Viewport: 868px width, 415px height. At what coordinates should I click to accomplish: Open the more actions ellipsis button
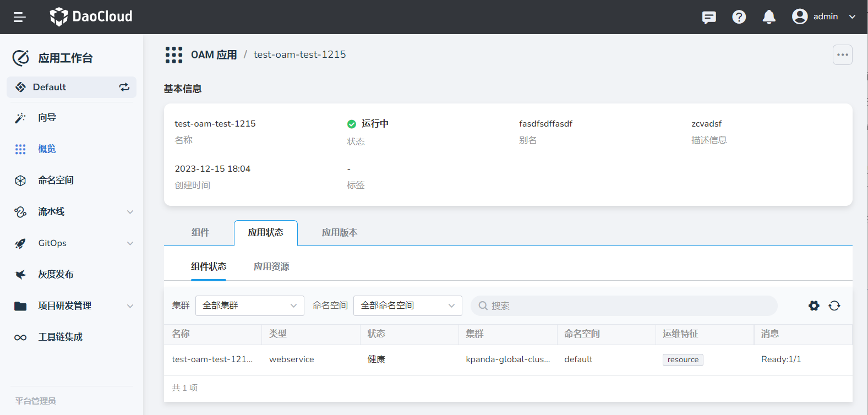tap(842, 54)
